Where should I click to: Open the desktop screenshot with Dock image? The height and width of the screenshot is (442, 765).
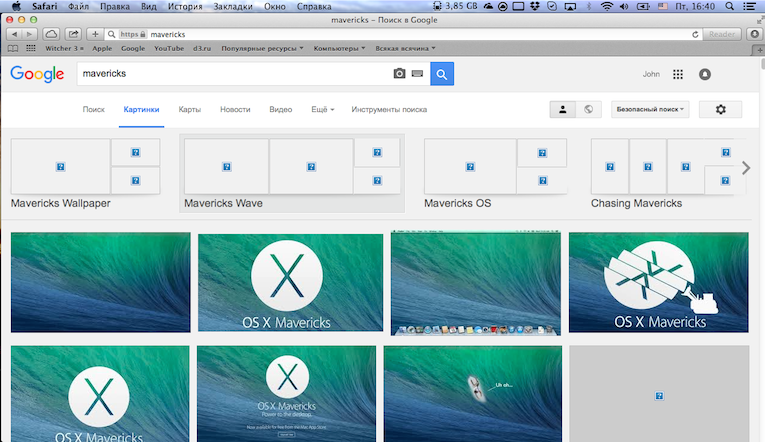476,282
